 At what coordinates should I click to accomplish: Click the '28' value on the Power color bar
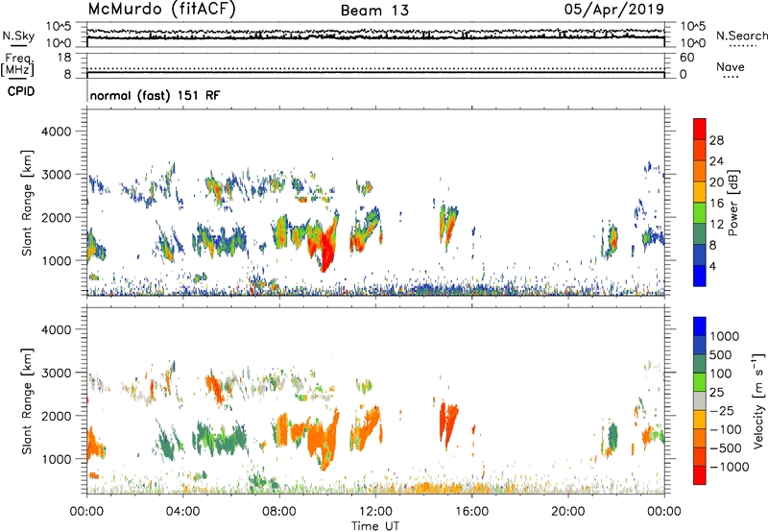tap(716, 140)
